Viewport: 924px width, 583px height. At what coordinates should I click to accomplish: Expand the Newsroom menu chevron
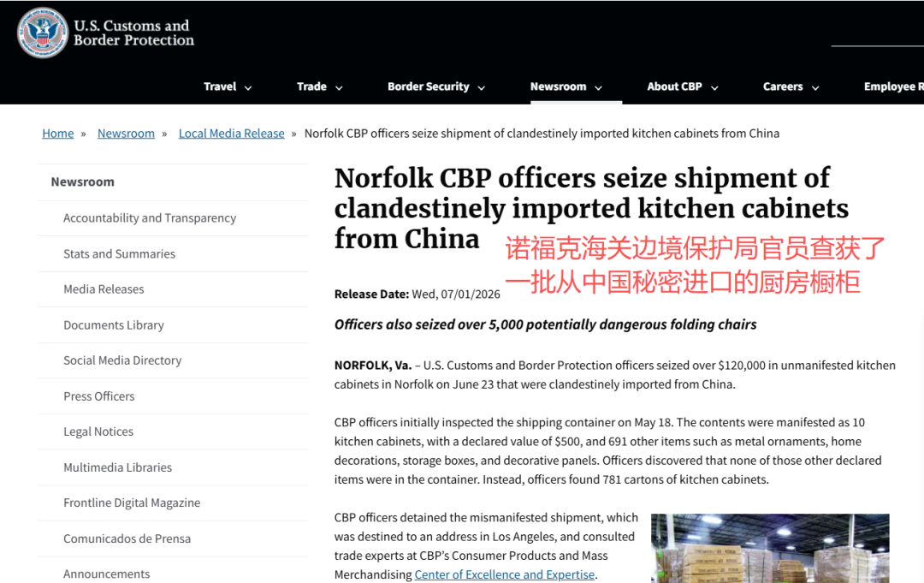point(598,88)
